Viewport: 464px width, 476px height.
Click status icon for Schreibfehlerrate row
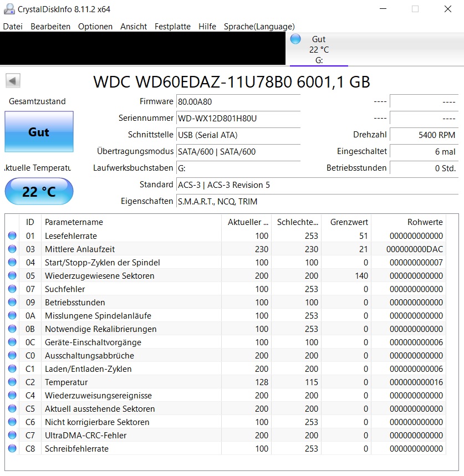pyautogui.click(x=12, y=448)
